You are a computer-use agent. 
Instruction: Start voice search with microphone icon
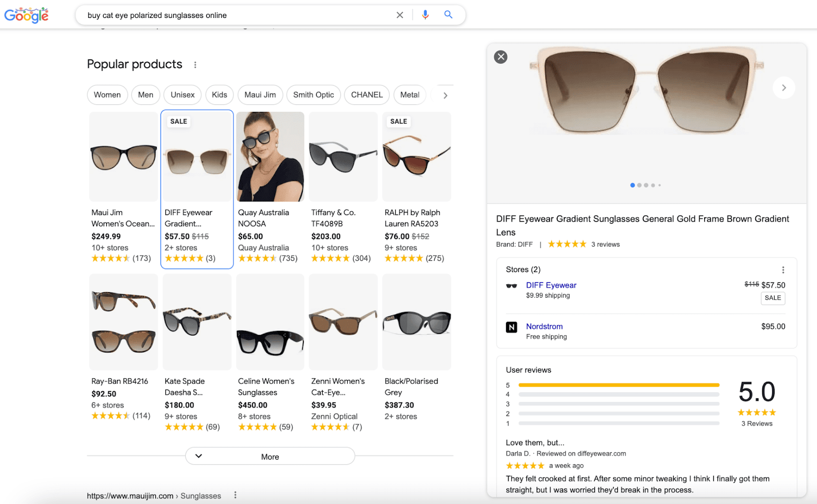425,15
